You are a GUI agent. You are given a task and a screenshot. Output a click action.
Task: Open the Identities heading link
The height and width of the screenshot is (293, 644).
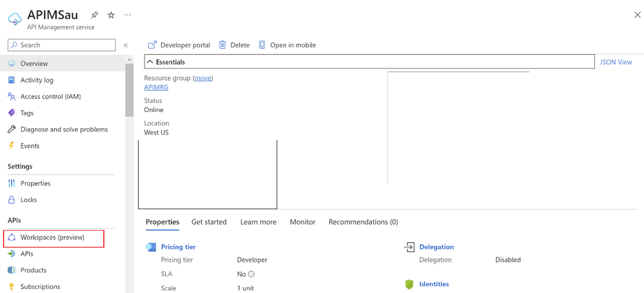point(434,284)
